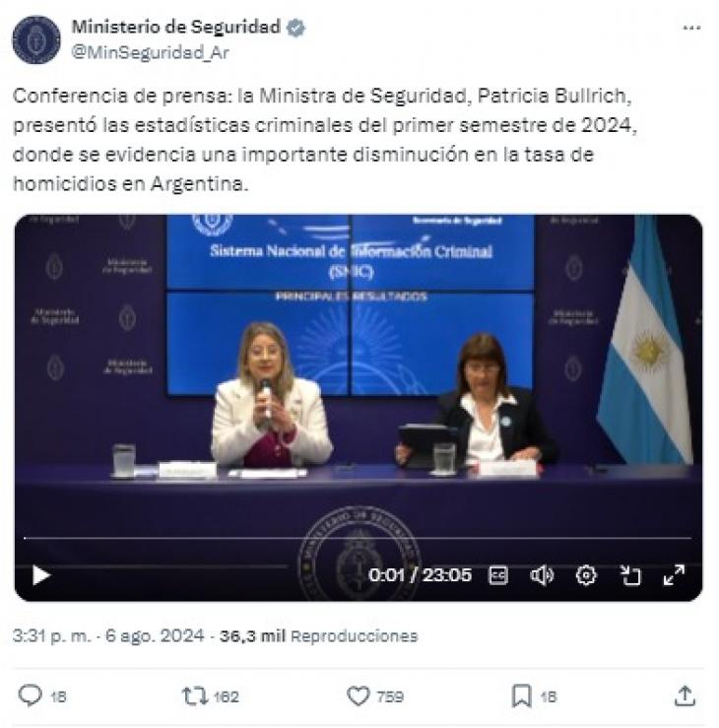Open video settings gear icon
Viewport: 719px width, 728px height.
(x=586, y=575)
